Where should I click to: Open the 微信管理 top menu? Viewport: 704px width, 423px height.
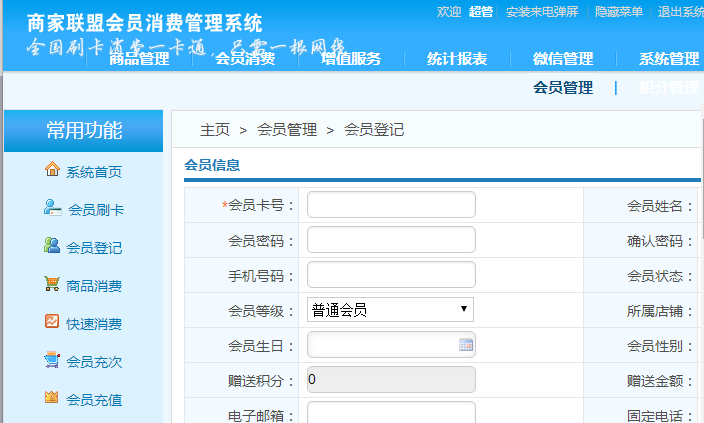563,59
